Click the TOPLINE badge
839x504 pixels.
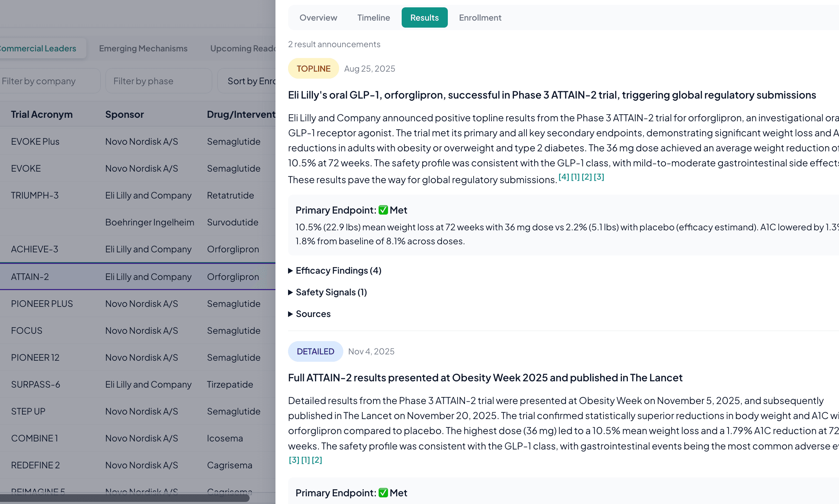point(313,69)
